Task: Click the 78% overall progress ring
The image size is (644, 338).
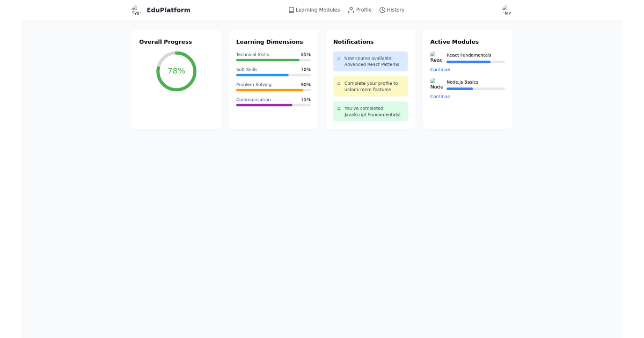Action: (176, 71)
